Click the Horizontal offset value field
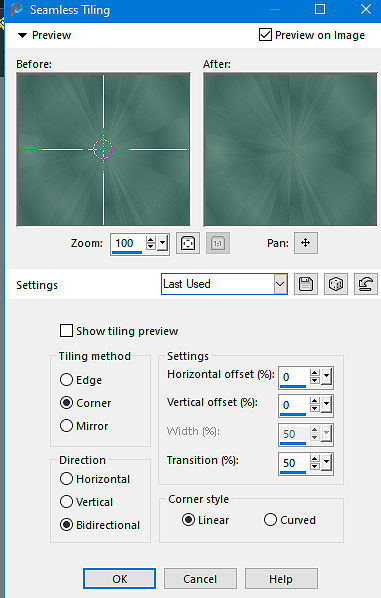This screenshot has height=598, width=381. tap(294, 377)
